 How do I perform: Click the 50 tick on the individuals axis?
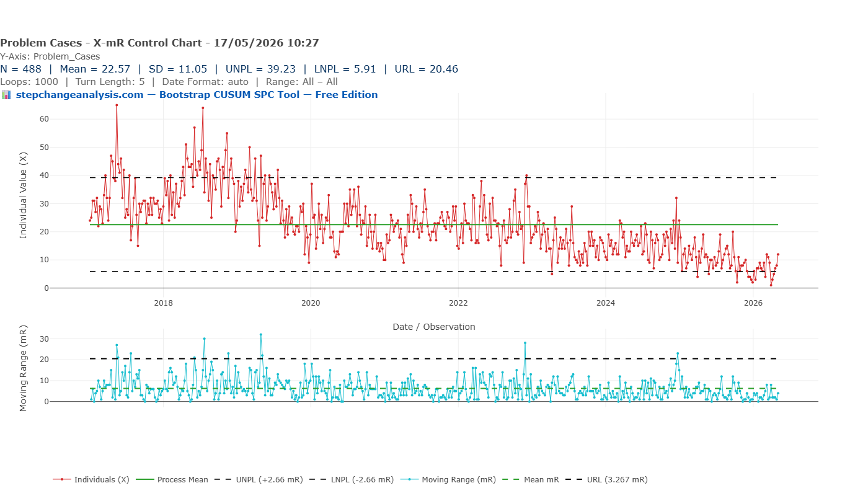coord(43,147)
